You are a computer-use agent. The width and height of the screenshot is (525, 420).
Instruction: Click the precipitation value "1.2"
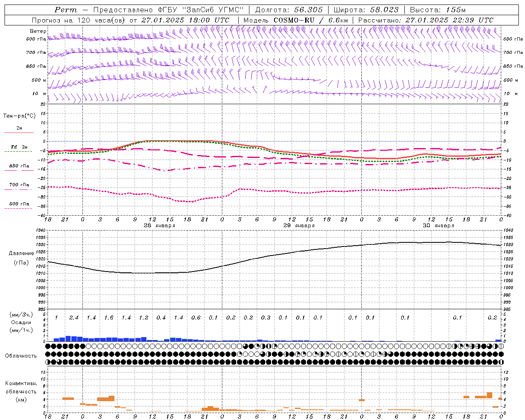[144, 318]
